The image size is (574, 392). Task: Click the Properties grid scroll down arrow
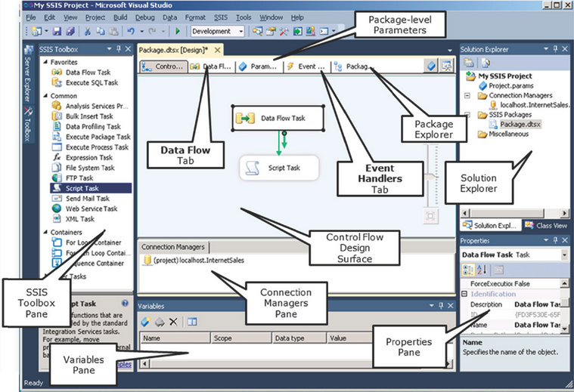click(x=564, y=329)
